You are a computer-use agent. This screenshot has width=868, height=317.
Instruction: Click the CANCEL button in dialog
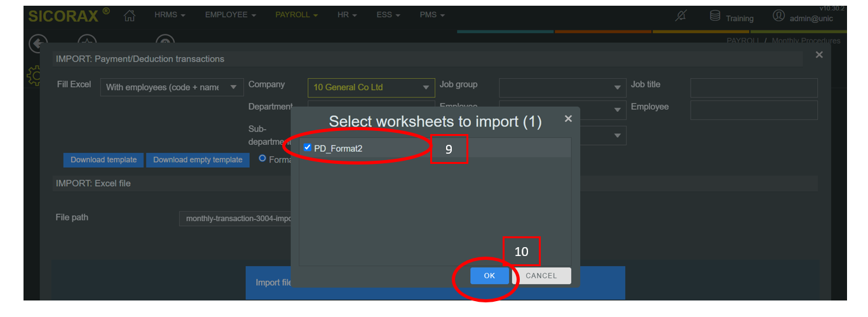[541, 276]
